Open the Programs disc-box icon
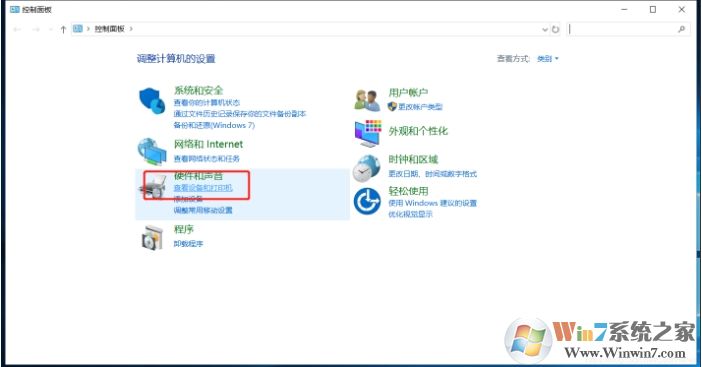Image resolution: width=702 pixels, height=367 pixels. pyautogui.click(x=152, y=237)
